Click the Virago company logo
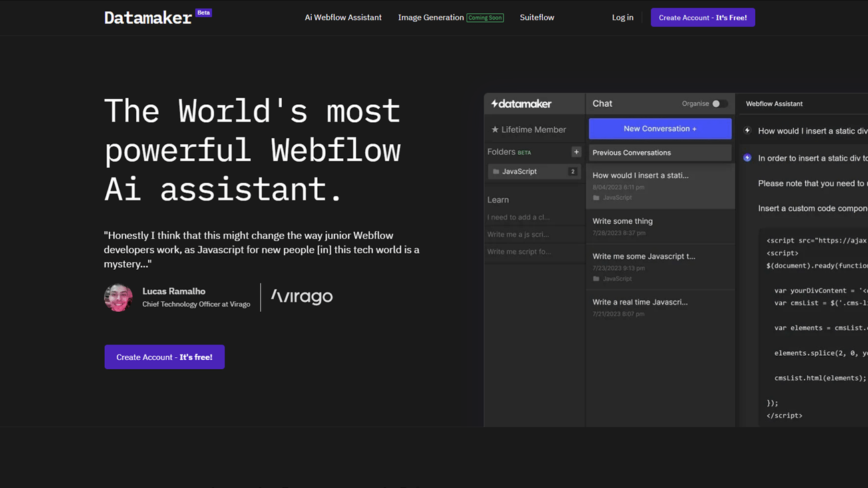 coord(302,296)
